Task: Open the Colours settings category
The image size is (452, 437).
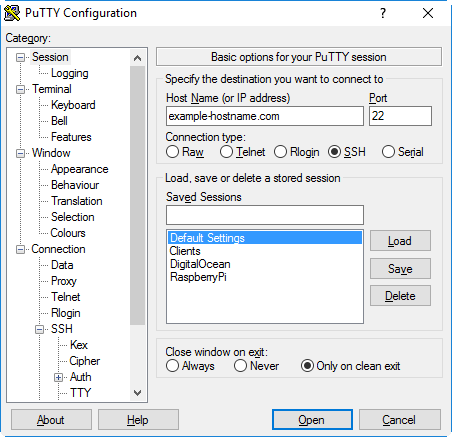Action: (68, 233)
